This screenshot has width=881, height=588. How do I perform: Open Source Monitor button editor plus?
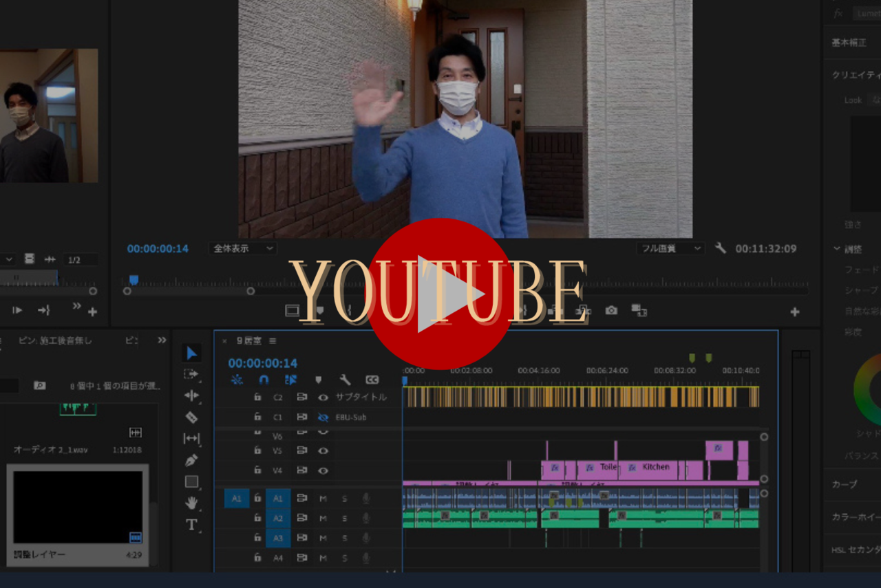[x=92, y=312]
